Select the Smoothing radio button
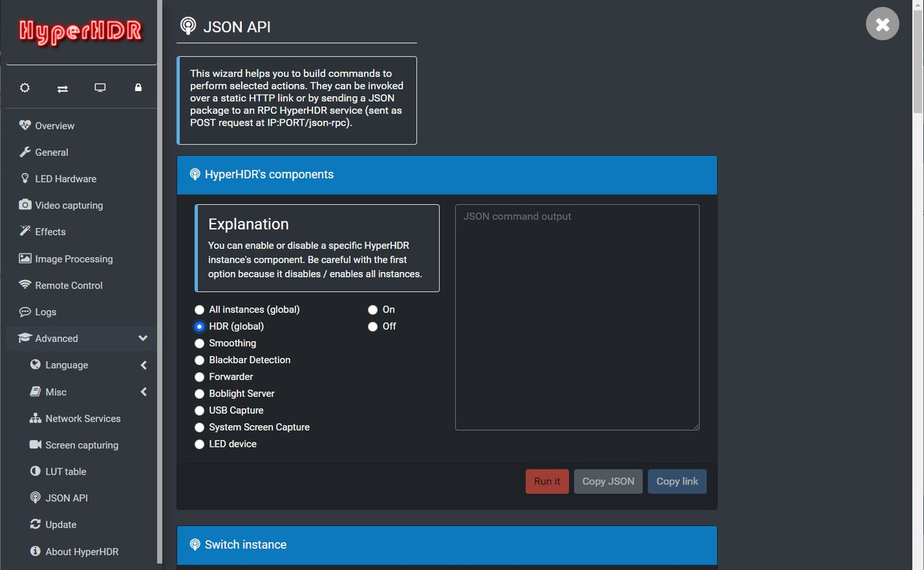The width and height of the screenshot is (924, 570). (199, 343)
